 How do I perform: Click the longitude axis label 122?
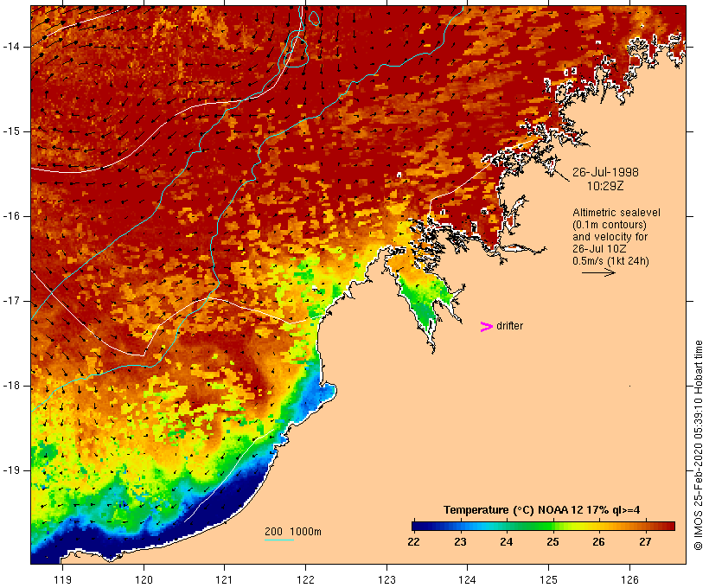(x=306, y=579)
